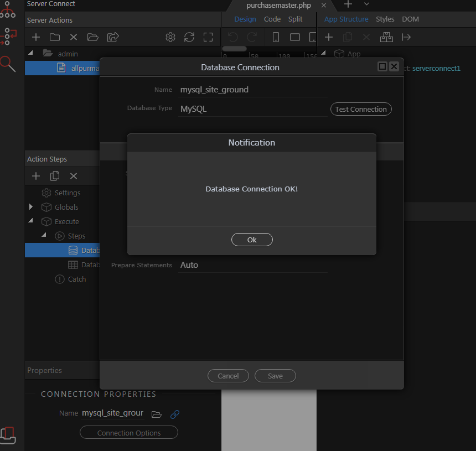This screenshot has height=451, width=476.
Task: Click the link icon next to connection name
Action: 175,414
